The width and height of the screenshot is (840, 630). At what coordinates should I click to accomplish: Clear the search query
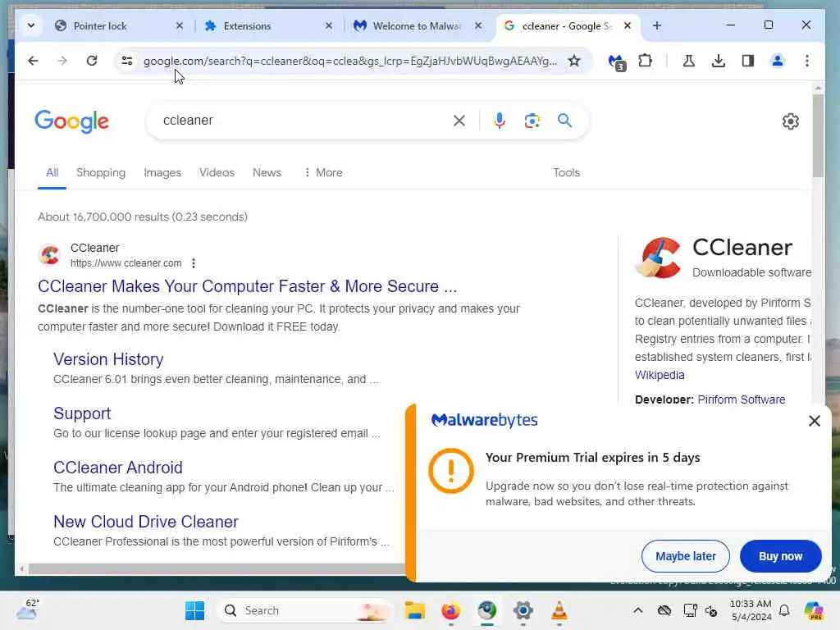[x=459, y=121]
